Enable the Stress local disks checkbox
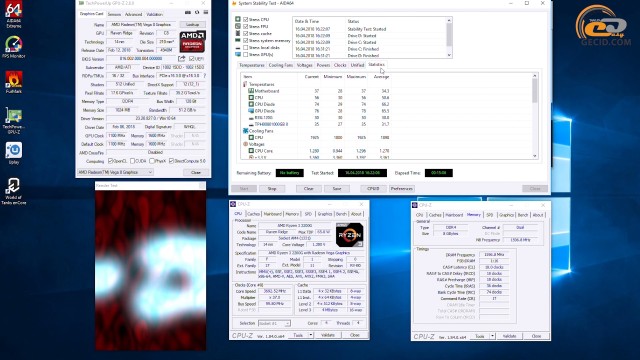 click(x=245, y=47)
